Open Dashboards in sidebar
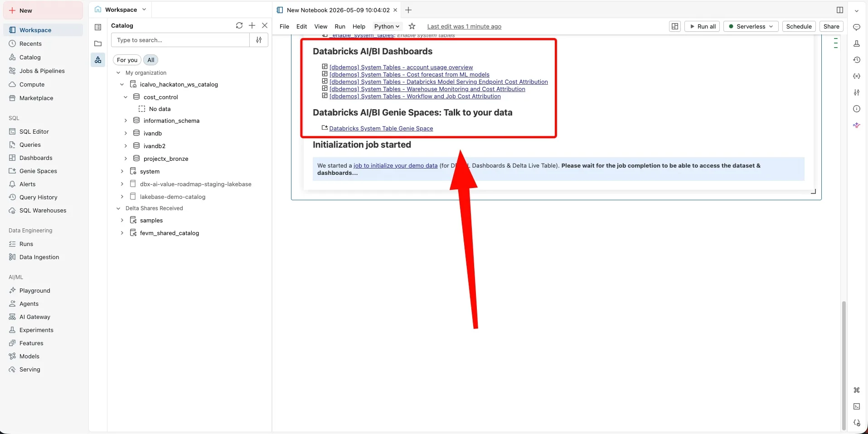Viewport: 868px width, 434px height. coord(43,158)
